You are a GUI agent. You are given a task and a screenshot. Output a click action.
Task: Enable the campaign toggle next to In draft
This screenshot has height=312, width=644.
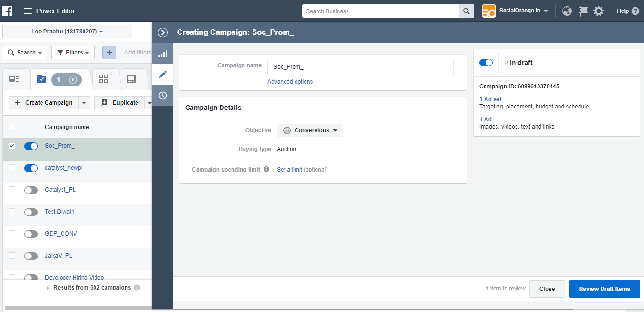click(486, 62)
